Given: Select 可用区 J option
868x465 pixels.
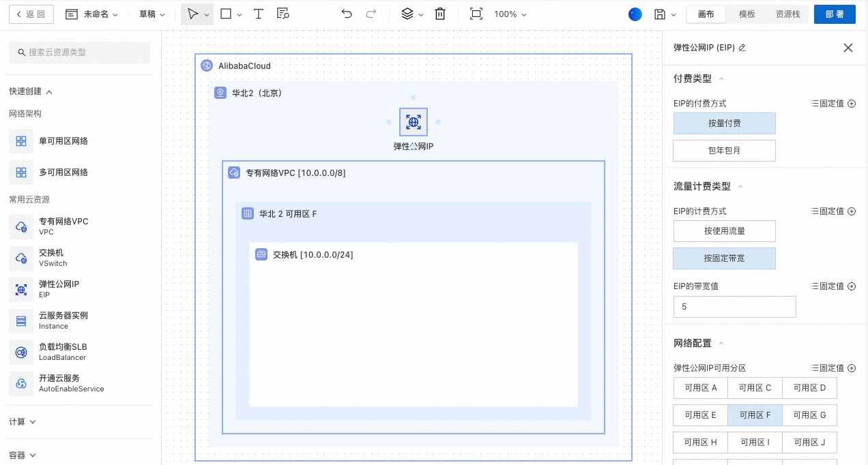Looking at the screenshot, I should pyautogui.click(x=810, y=442).
